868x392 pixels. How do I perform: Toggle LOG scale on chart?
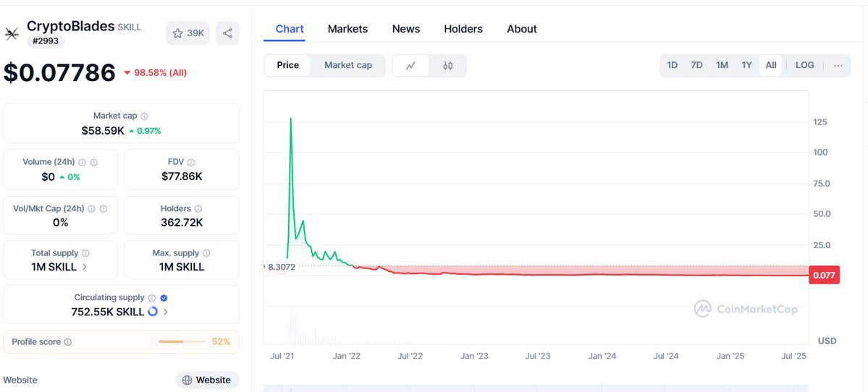click(x=804, y=65)
